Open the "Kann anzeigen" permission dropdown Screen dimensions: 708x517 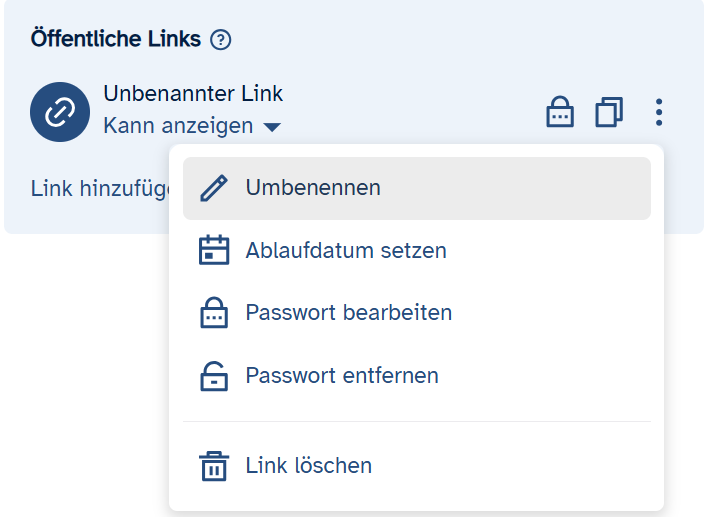(179, 127)
